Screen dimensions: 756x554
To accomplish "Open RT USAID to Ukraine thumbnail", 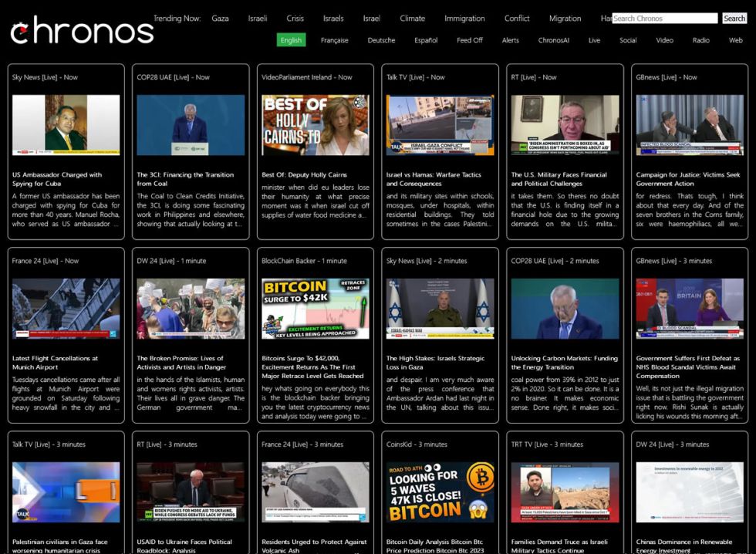I will pos(191,492).
